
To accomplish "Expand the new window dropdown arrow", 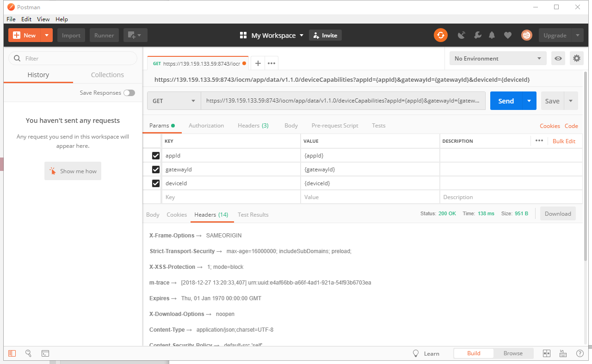I will pos(140,35).
